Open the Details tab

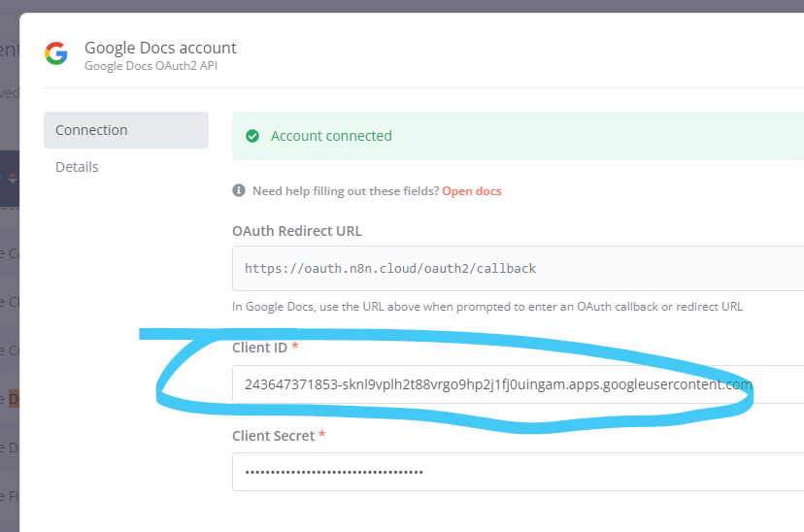[77, 167]
